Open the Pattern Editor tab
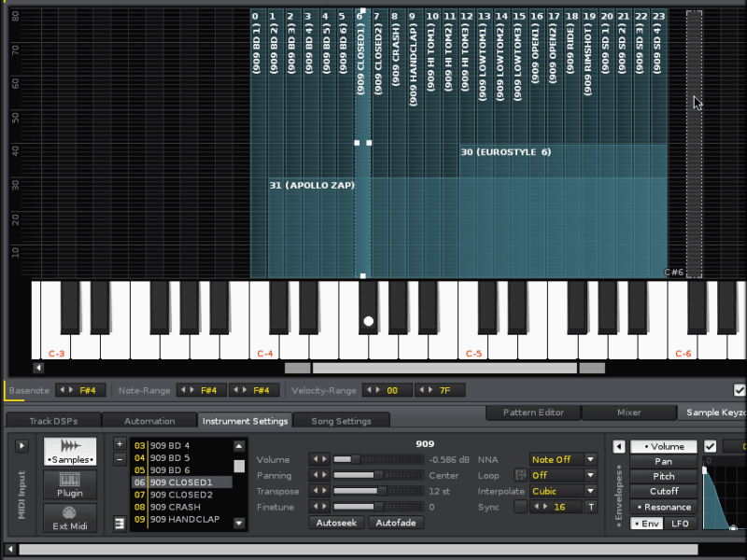 (x=532, y=412)
